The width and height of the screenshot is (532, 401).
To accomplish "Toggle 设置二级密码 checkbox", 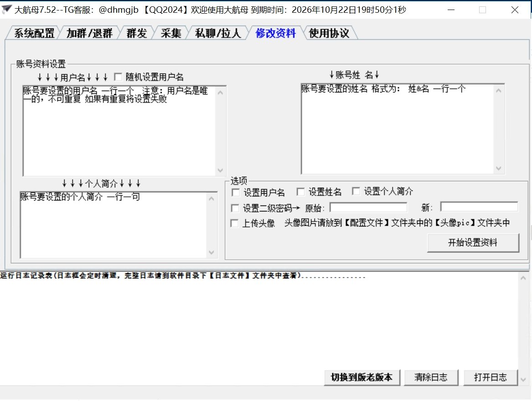I will [x=235, y=208].
